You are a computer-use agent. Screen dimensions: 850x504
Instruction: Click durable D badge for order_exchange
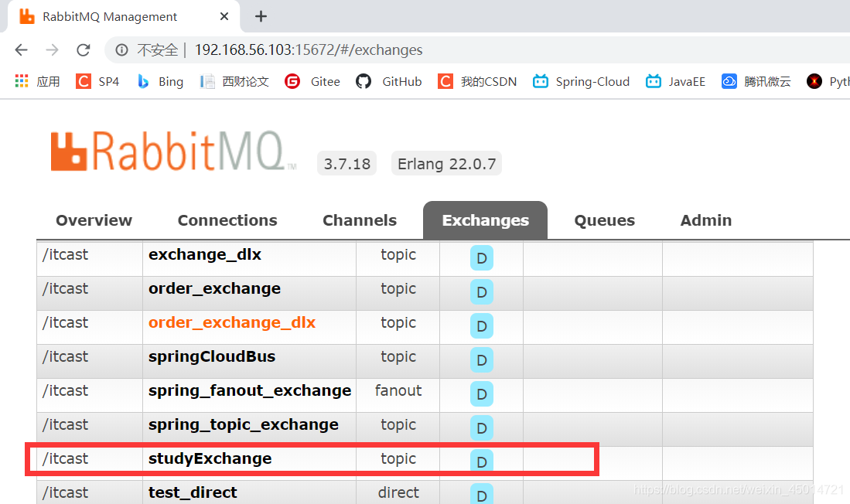[481, 293]
